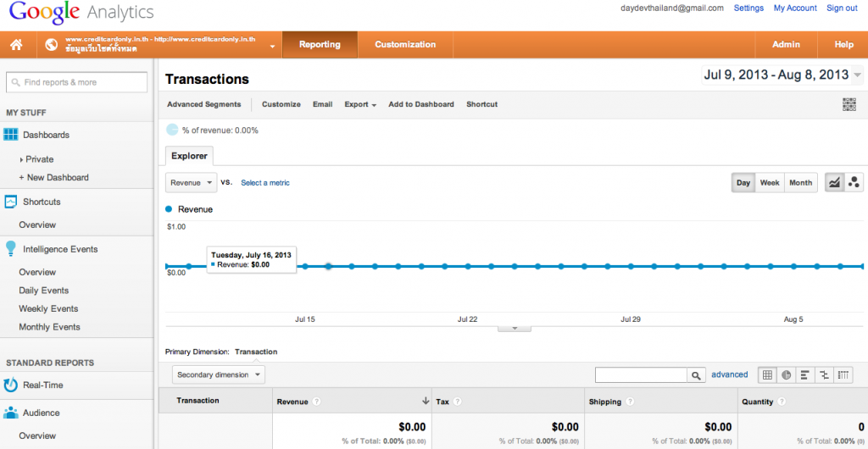Choose the data table view icon

click(x=767, y=375)
